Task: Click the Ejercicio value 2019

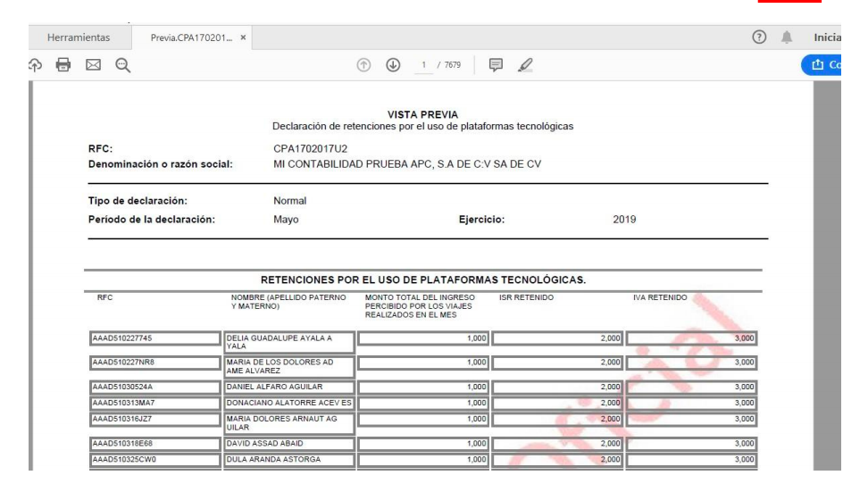Action: tap(624, 219)
